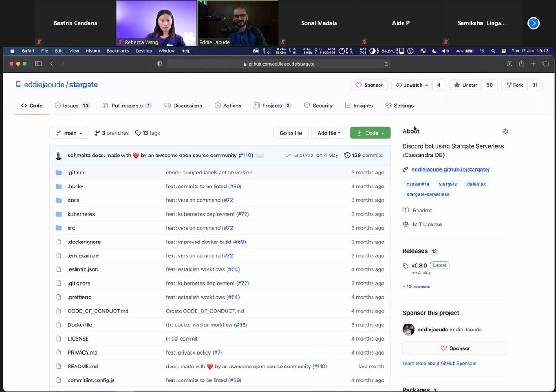Click the Sponsor button in sidebar
Viewport: 556px width, 392px height.
pyautogui.click(x=455, y=348)
